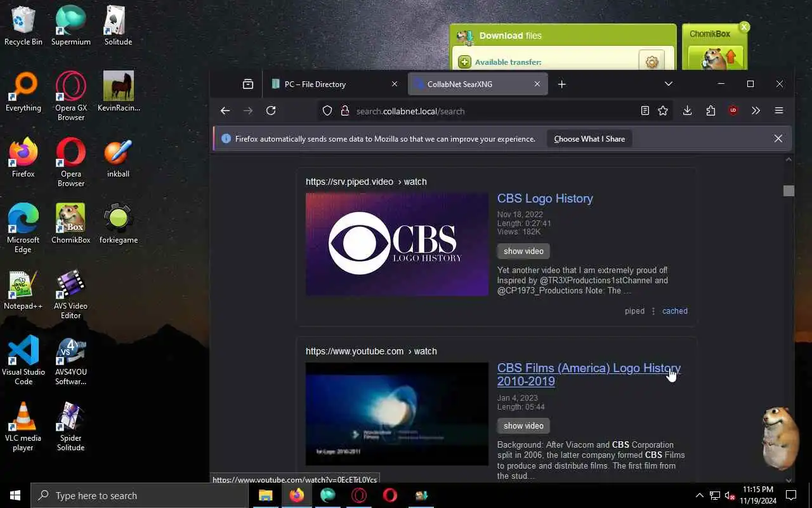Close the ChomikBox widget with X
812x508 pixels.
[744, 27]
